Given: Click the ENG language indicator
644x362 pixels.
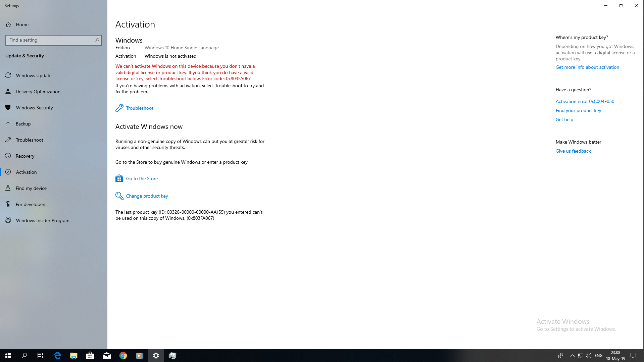Looking at the screenshot, I should [598, 356].
